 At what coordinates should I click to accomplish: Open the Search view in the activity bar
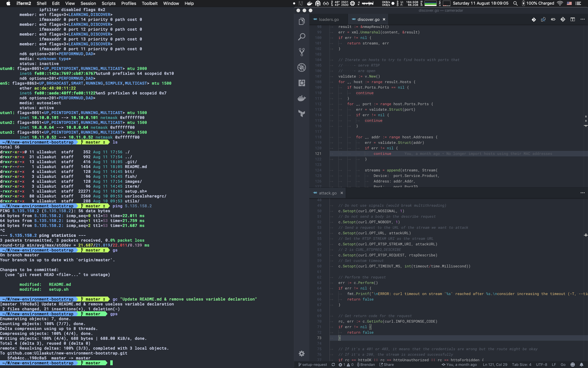coord(302,37)
